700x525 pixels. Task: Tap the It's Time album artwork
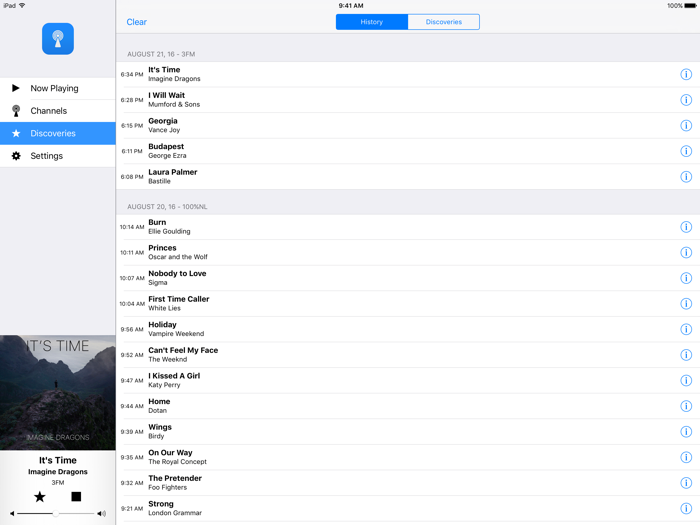(x=58, y=392)
